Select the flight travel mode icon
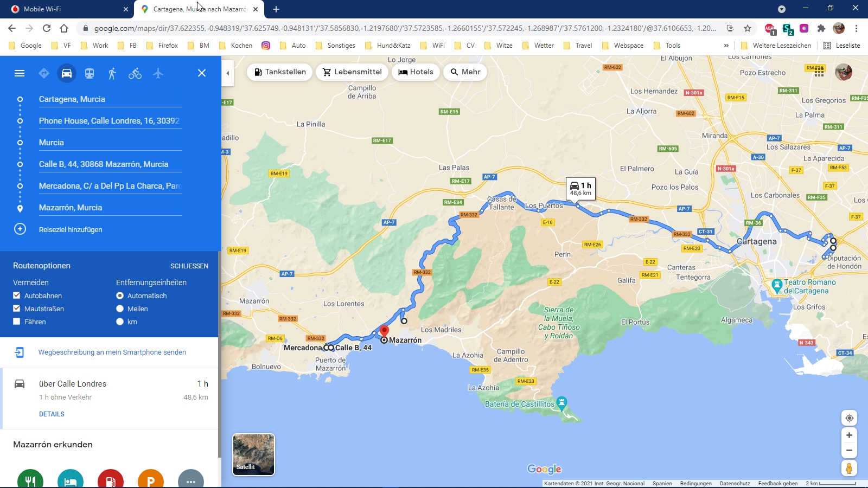This screenshot has width=868, height=488. [x=158, y=73]
